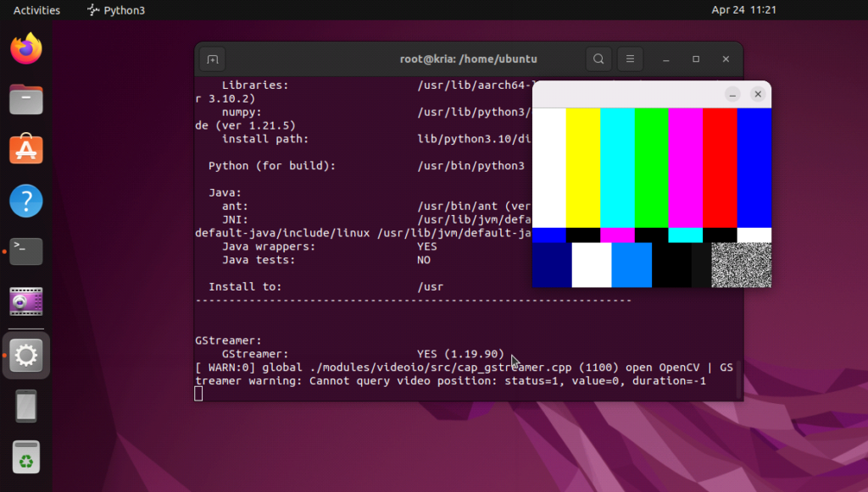Click the yellow bar in the test pattern
This screenshot has height=492, width=868.
click(x=582, y=168)
